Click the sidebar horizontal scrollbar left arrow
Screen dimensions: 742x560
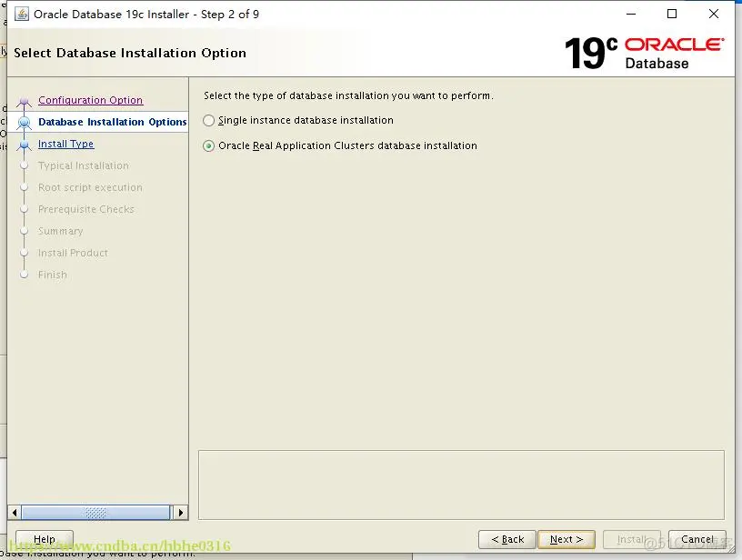pyautogui.click(x=15, y=512)
